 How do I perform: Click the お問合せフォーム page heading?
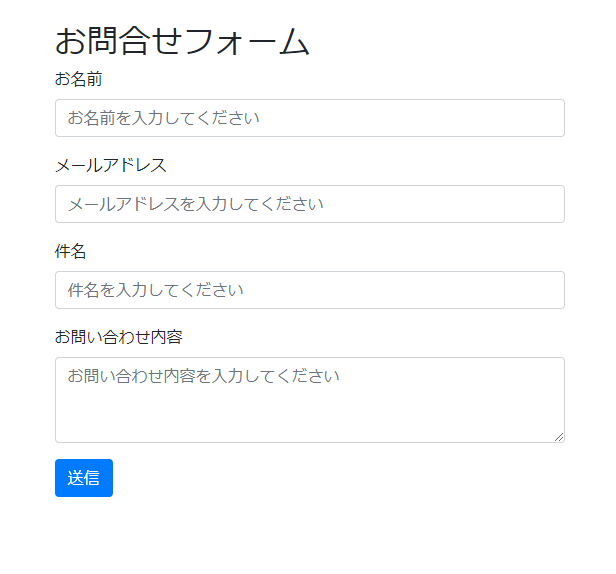click(182, 41)
